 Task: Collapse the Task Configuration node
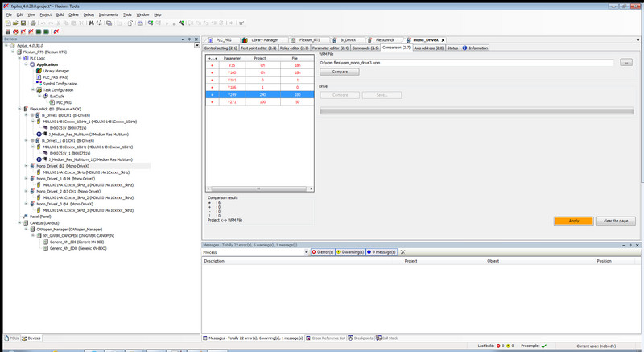point(32,90)
